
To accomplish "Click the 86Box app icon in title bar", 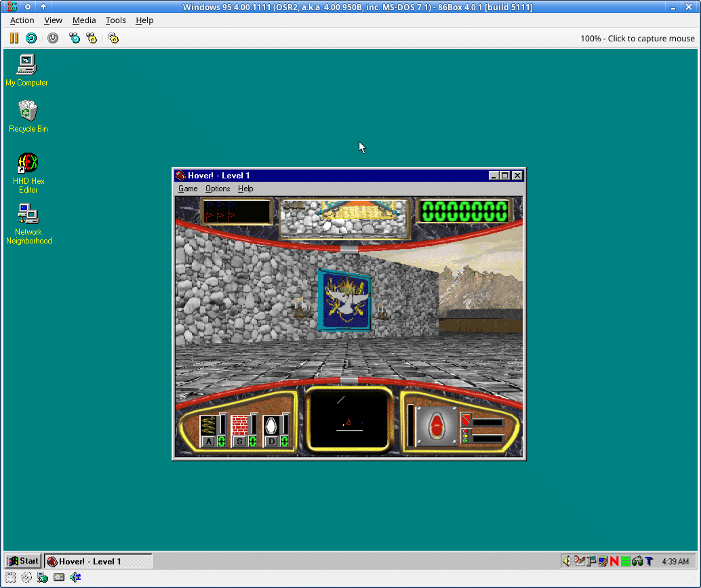I will [12, 7].
